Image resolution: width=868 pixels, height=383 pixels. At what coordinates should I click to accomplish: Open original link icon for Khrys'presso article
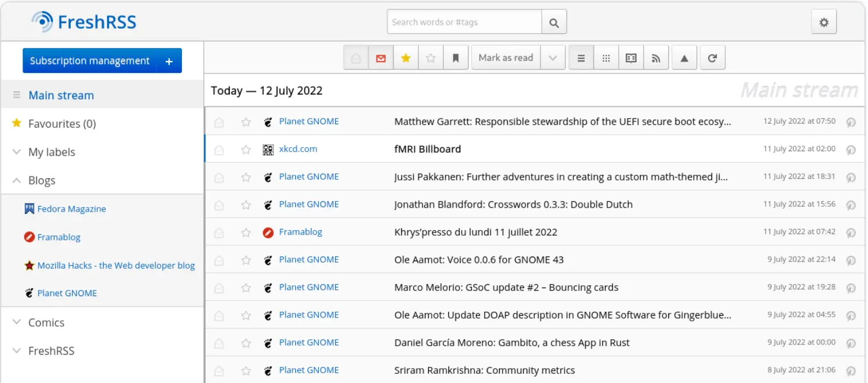(x=851, y=232)
